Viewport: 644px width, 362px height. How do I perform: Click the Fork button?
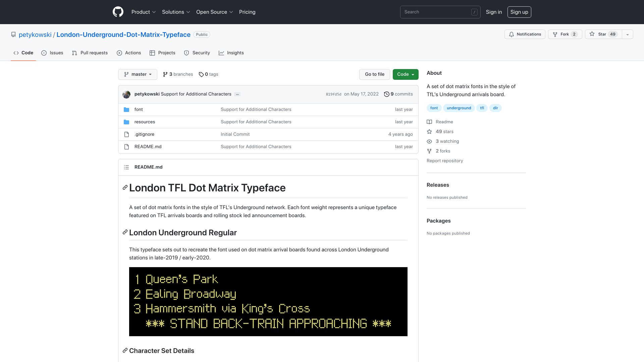(x=565, y=34)
